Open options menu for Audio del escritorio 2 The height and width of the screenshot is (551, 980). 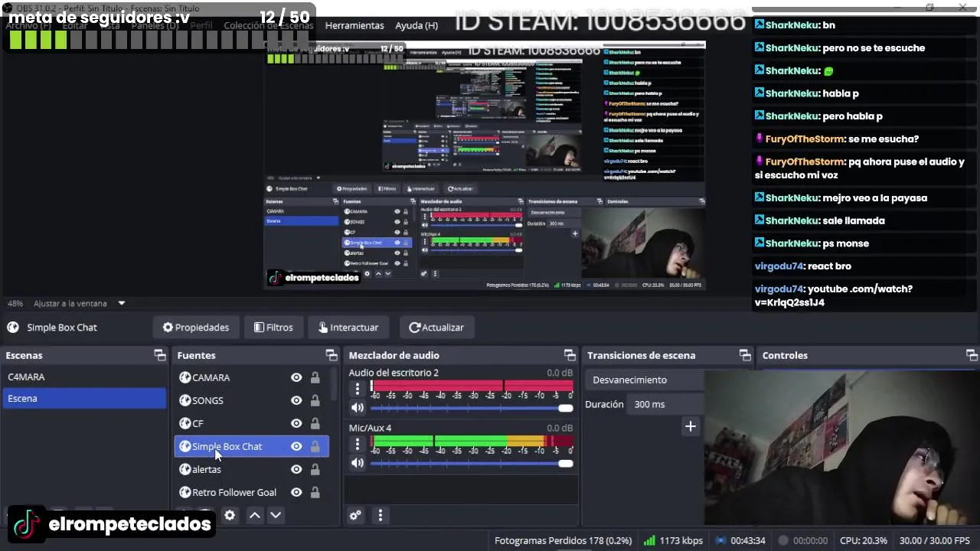click(357, 389)
